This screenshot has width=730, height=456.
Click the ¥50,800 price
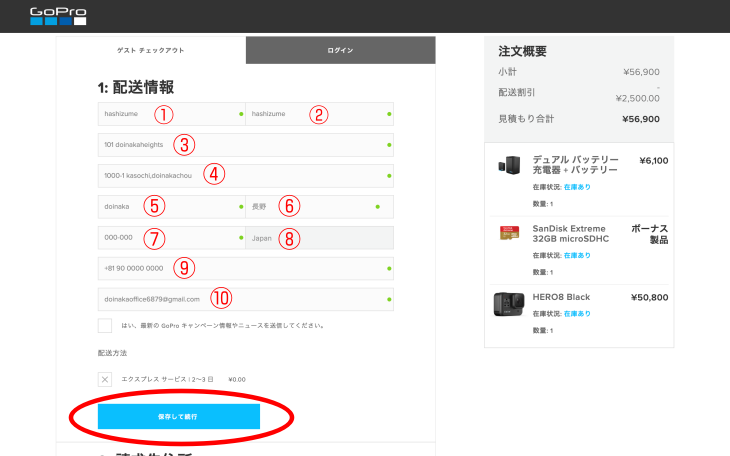pos(649,297)
